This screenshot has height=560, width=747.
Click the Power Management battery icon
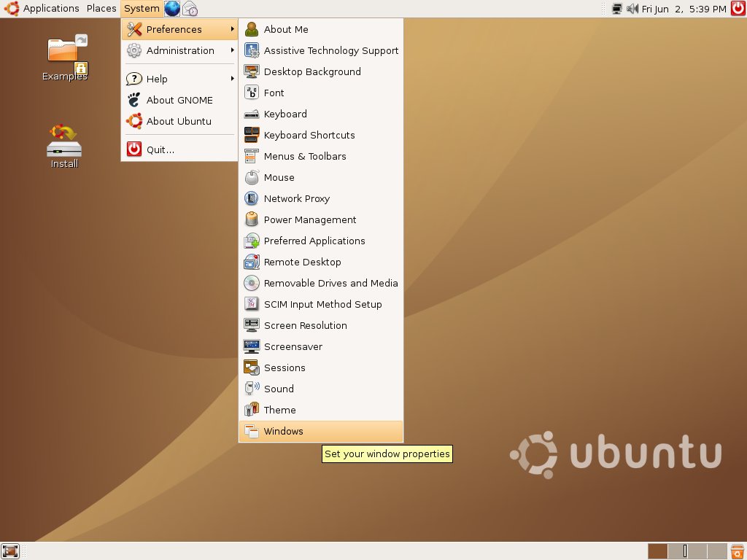(252, 220)
